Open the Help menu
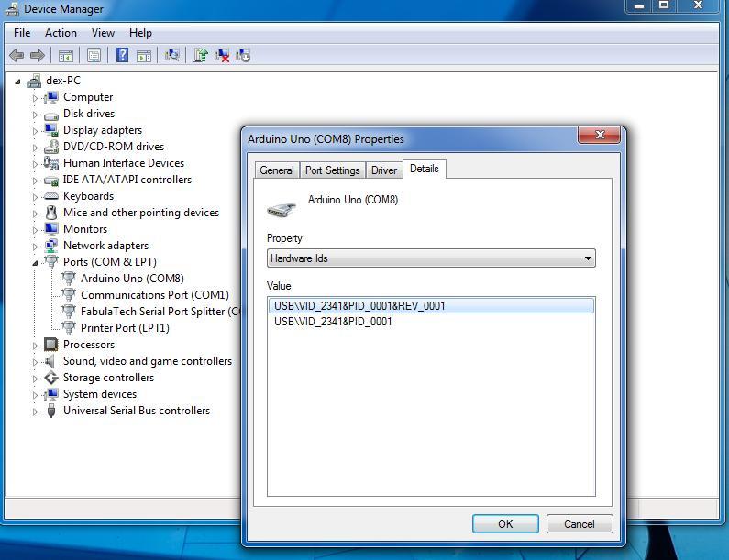The height and width of the screenshot is (560, 729). pyautogui.click(x=140, y=33)
